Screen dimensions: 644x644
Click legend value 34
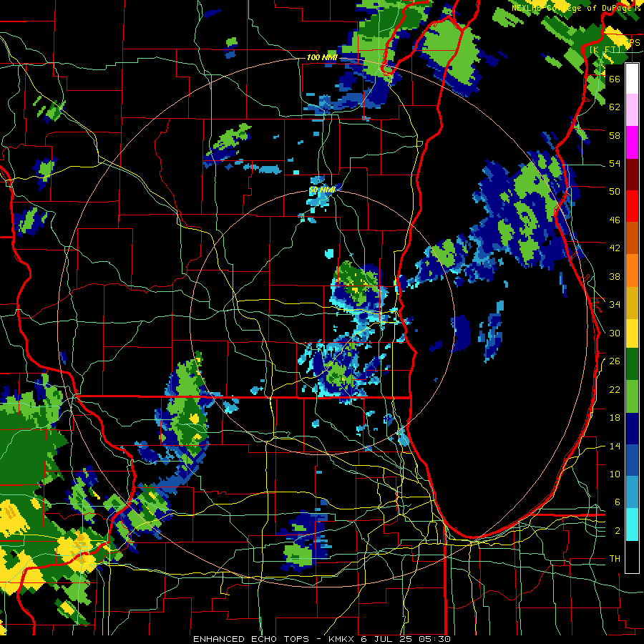(x=615, y=305)
